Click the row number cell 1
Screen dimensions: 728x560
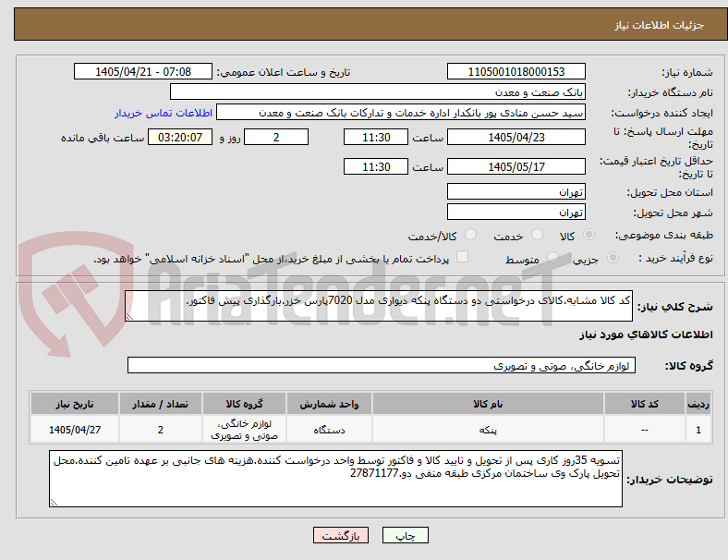(x=698, y=430)
